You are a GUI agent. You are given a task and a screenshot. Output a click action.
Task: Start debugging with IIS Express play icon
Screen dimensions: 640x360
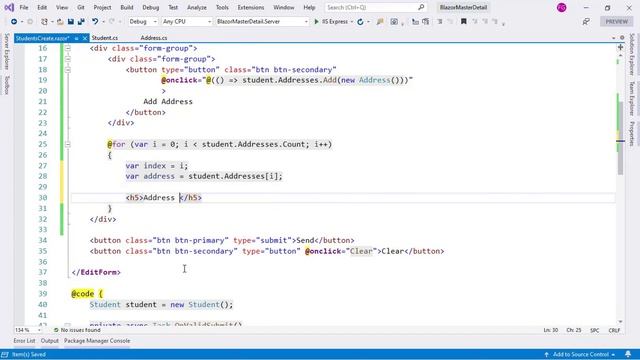[316, 22]
